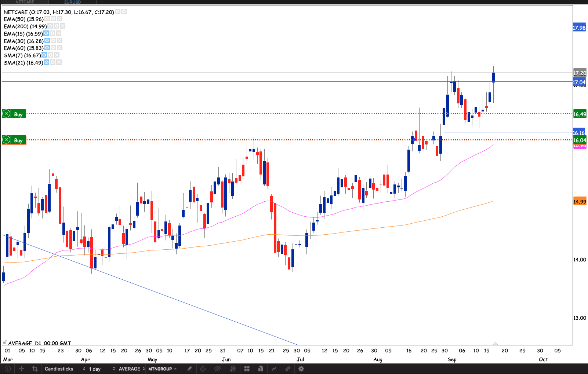Expand the 1 day timeframe dropdown
588x374 pixels.
click(x=101, y=369)
